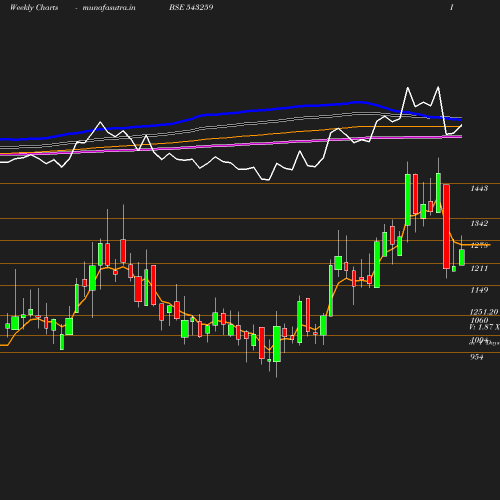
Task: Click the tall red candle near 1443
Action: click(446, 226)
